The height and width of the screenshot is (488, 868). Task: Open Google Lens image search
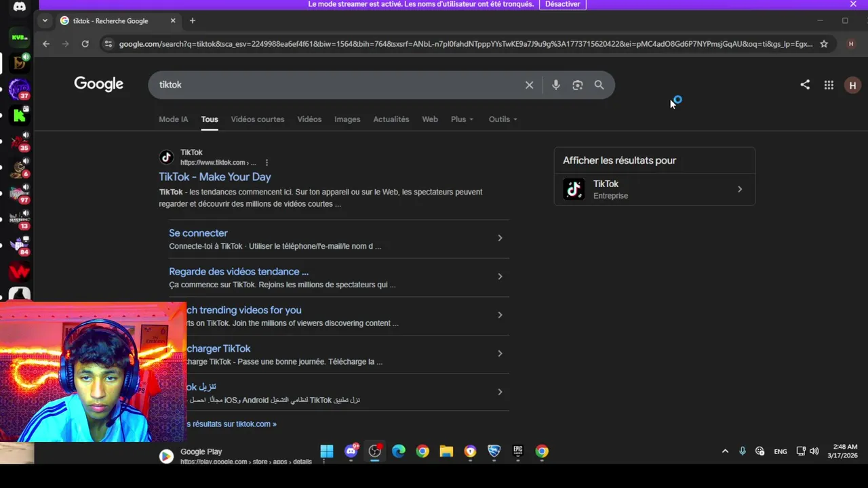click(577, 85)
